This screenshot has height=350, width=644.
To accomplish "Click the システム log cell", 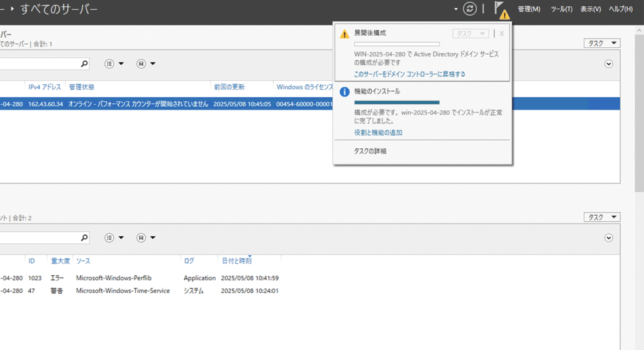I will tap(194, 291).
